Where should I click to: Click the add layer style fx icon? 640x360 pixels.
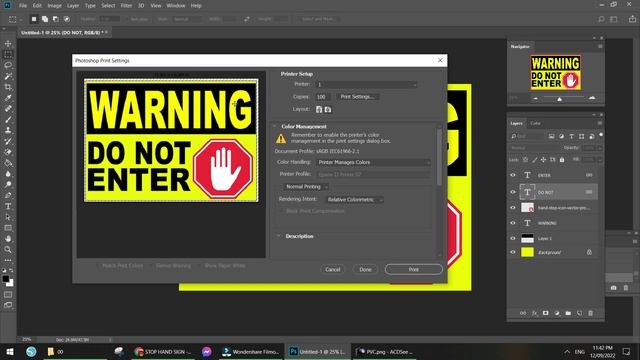534,313
